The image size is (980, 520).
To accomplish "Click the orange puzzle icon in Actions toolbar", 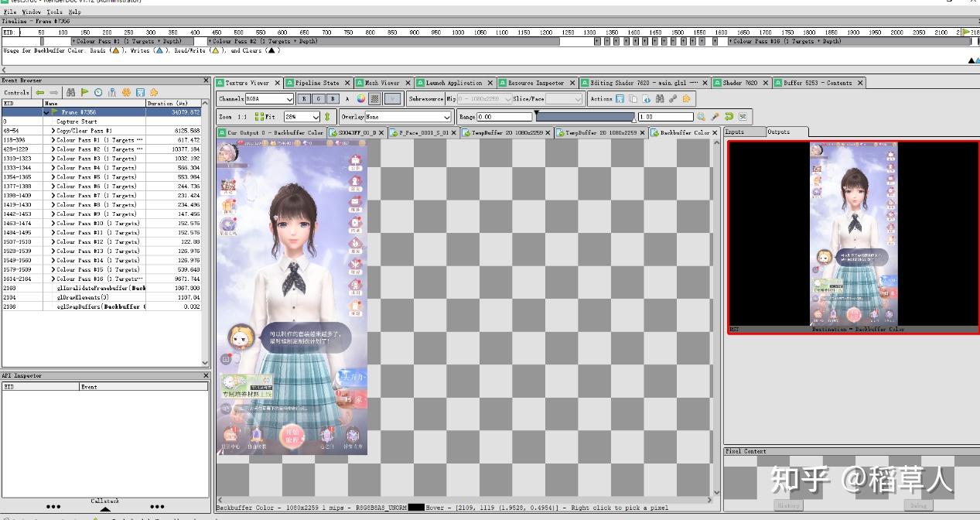I will [x=686, y=99].
